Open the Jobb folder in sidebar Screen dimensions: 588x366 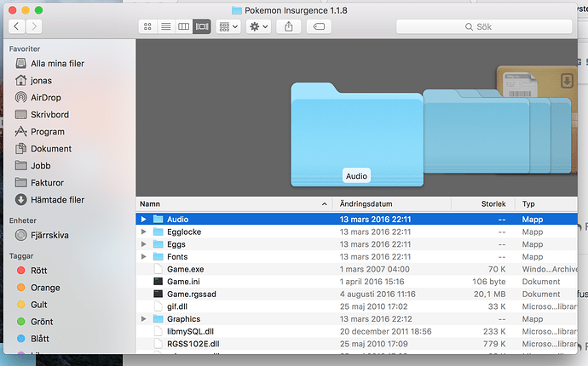(x=32, y=166)
